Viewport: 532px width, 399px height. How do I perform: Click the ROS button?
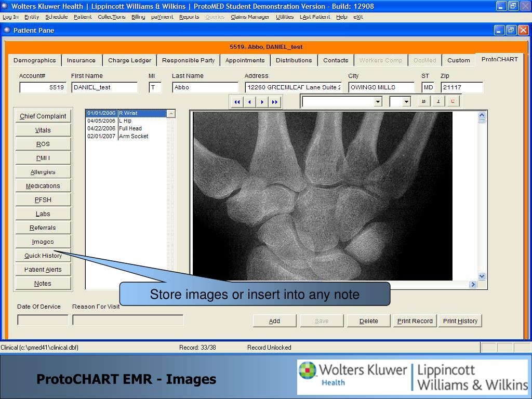tap(43, 144)
